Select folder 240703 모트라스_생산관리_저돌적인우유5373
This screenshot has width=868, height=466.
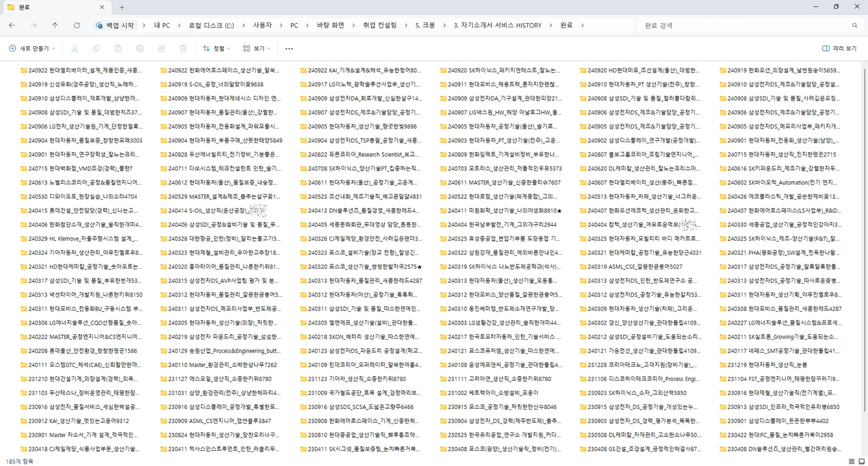501,168
